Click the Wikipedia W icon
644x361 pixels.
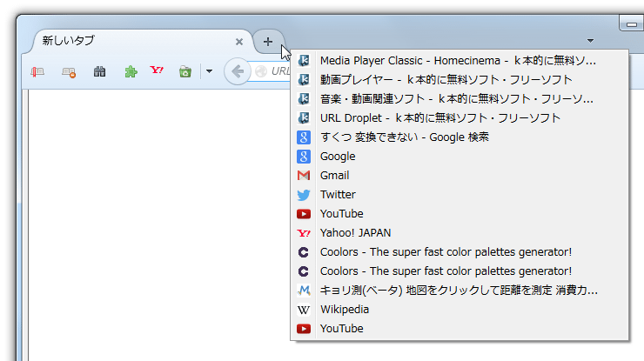point(304,310)
